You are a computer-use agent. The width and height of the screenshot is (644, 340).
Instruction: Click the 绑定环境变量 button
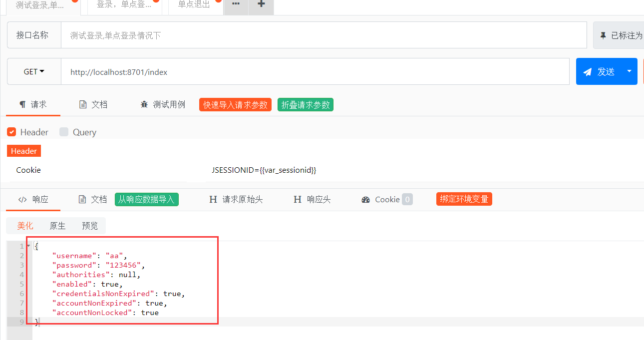point(464,199)
